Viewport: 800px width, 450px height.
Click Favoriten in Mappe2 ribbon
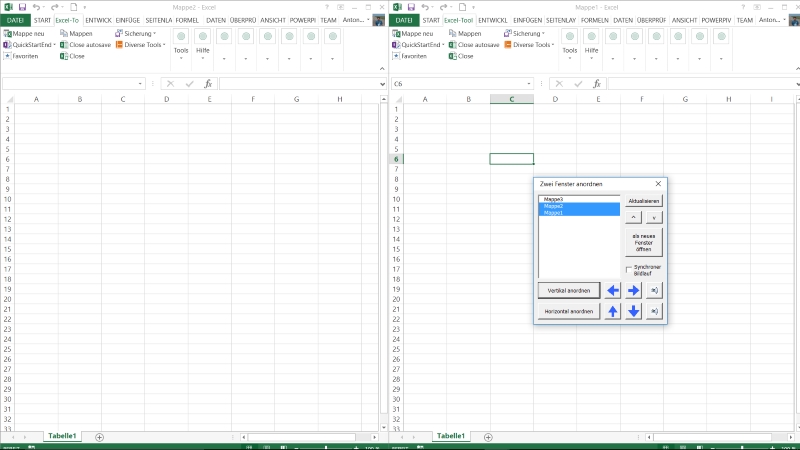pyautogui.click(x=24, y=56)
